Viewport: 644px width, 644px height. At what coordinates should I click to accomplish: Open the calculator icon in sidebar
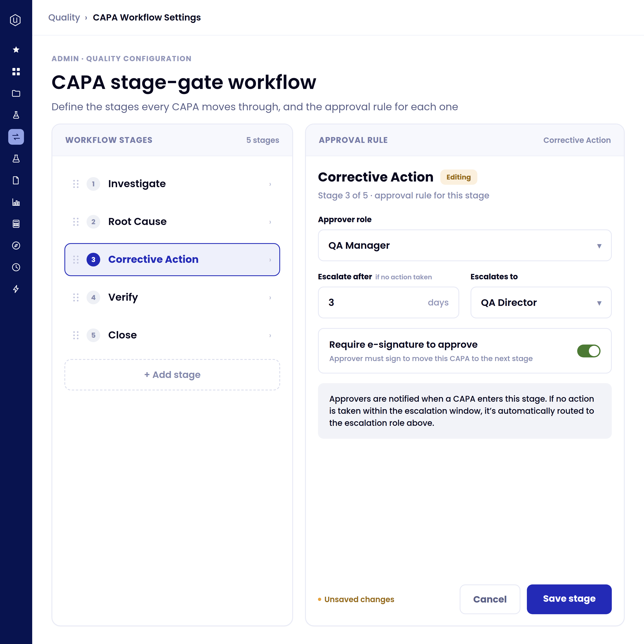tap(16, 224)
